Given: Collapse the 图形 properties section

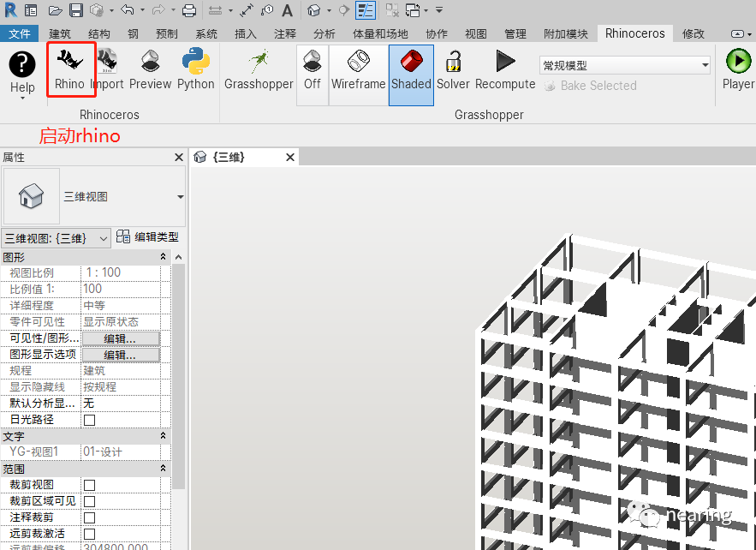Looking at the screenshot, I should 163,257.
